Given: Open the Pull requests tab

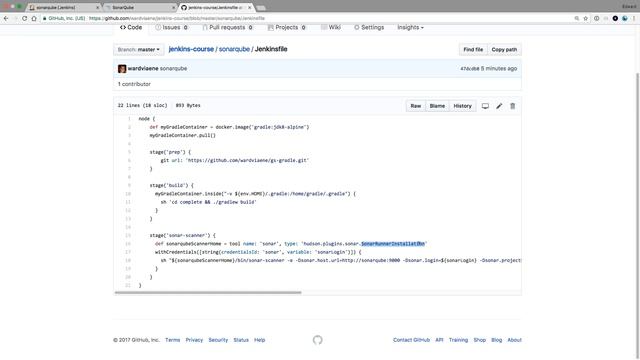Looking at the screenshot, I should [x=227, y=27].
